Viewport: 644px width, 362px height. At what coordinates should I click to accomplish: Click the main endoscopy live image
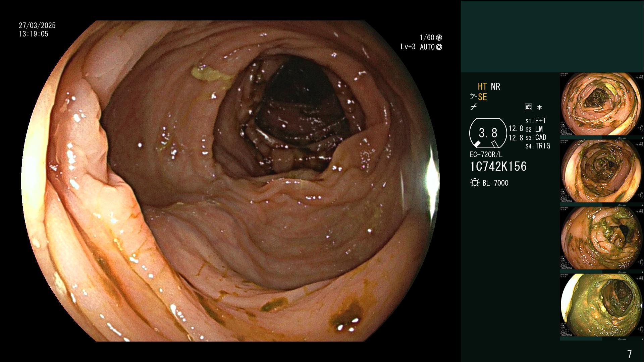point(230,181)
